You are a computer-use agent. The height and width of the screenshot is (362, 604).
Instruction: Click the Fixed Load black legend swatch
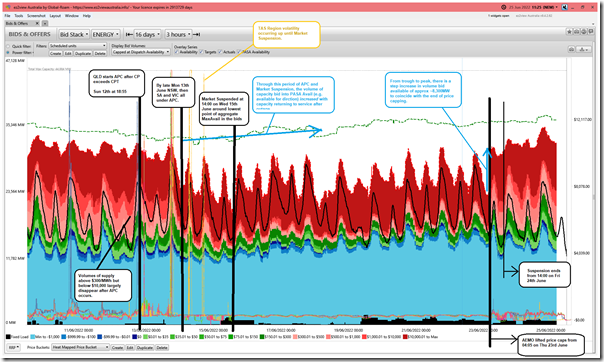pos(8,337)
